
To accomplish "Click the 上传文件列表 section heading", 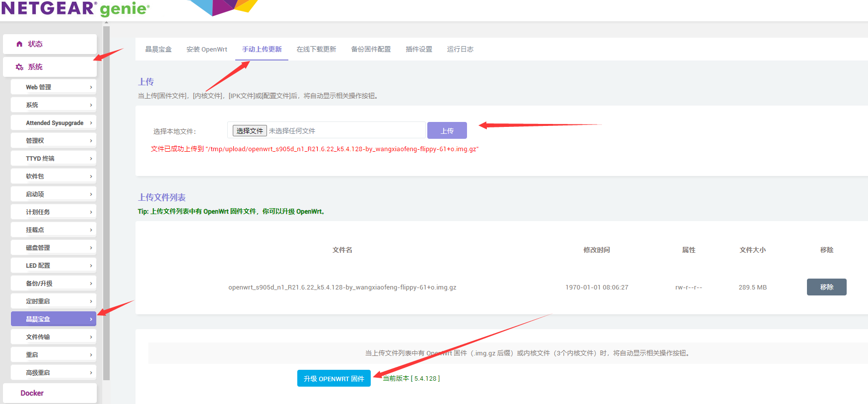I will (162, 197).
